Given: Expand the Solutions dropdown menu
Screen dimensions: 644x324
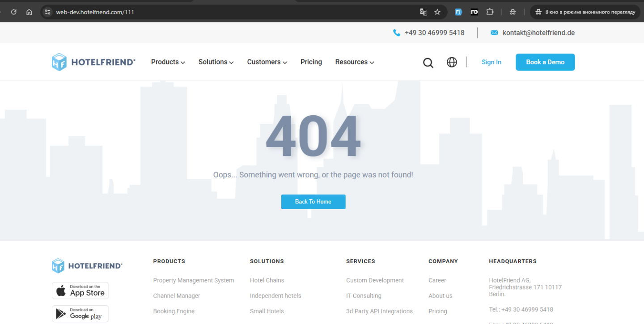Looking at the screenshot, I should click(x=216, y=62).
